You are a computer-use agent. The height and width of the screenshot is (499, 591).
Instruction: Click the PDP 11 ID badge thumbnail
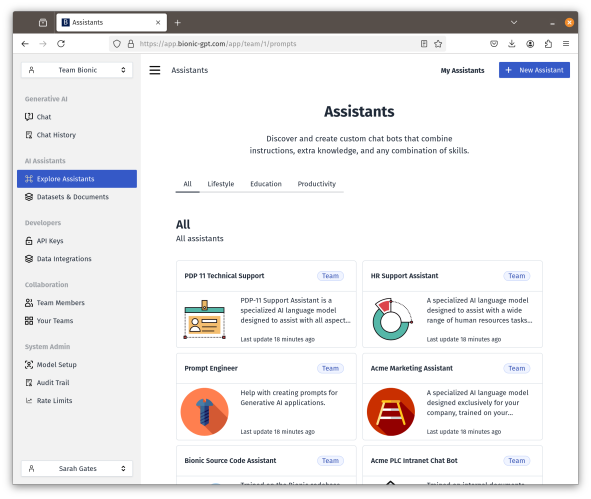[x=205, y=320]
